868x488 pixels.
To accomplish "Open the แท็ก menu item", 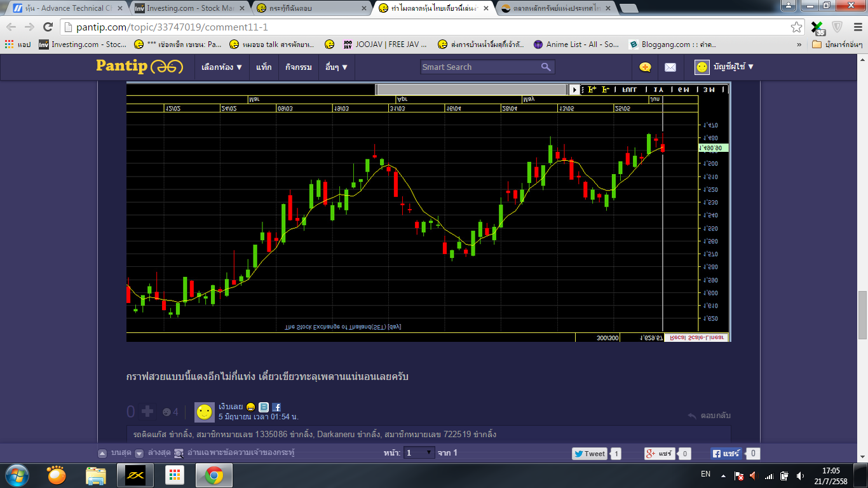I will pos(264,67).
